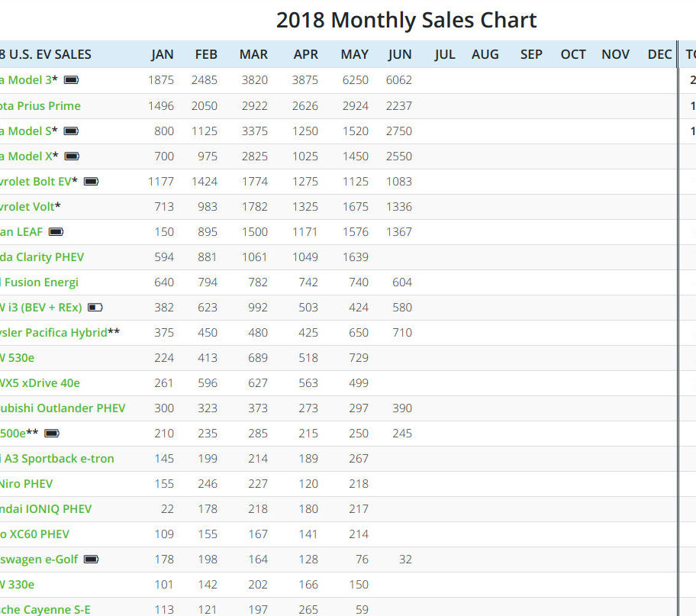Screen dimensions: 696x616
Task: Open the LEAF link
Action: coord(21,232)
